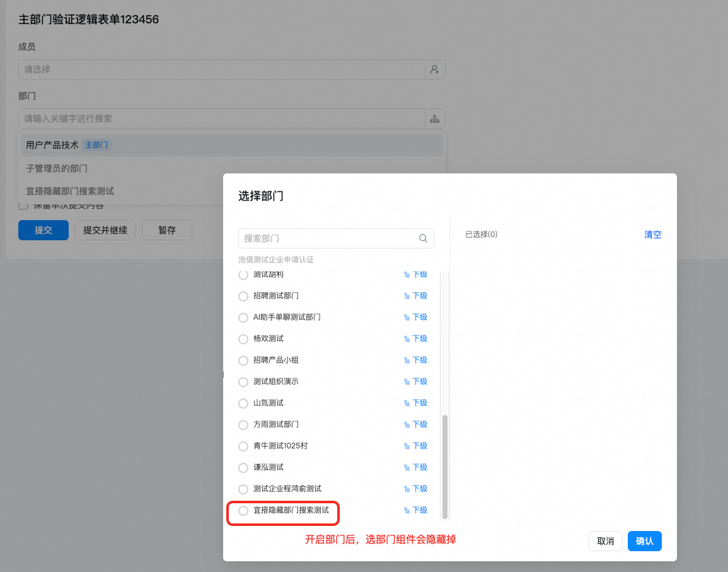Click the 搜索部门 search input field

tap(328, 238)
